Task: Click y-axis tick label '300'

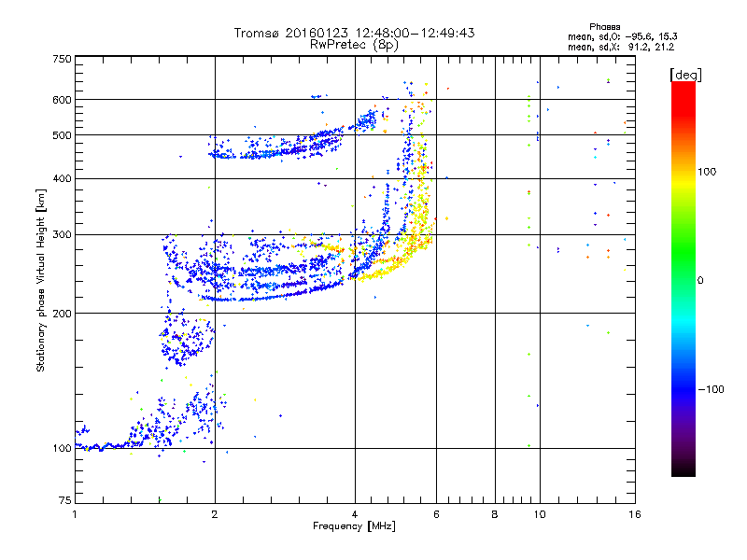Action: (x=62, y=235)
